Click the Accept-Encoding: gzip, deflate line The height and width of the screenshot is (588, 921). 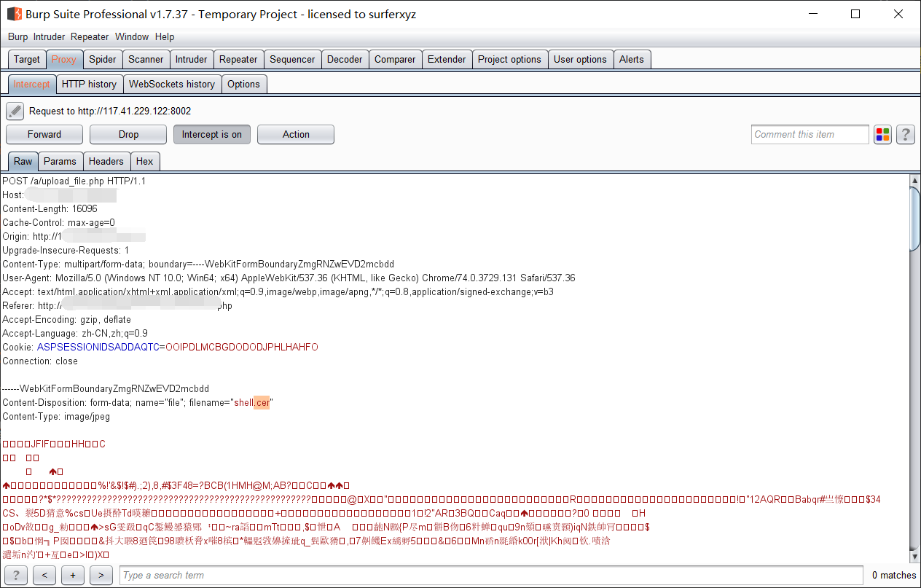(67, 319)
